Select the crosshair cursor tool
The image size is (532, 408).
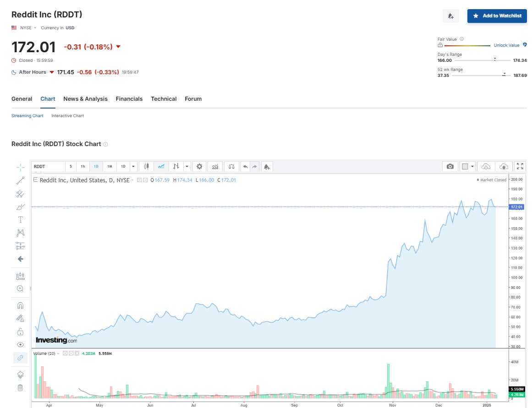coord(20,167)
